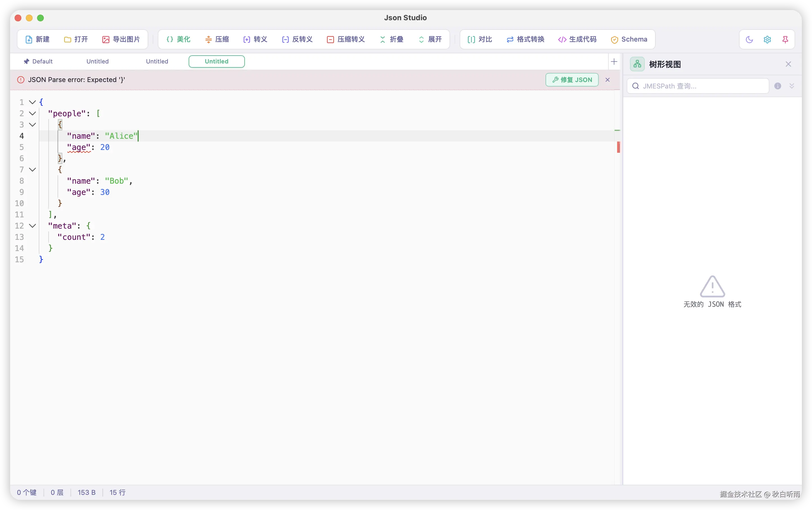812x510 pixels.
Task: Open 格式转换 format conversion
Action: [525, 40]
